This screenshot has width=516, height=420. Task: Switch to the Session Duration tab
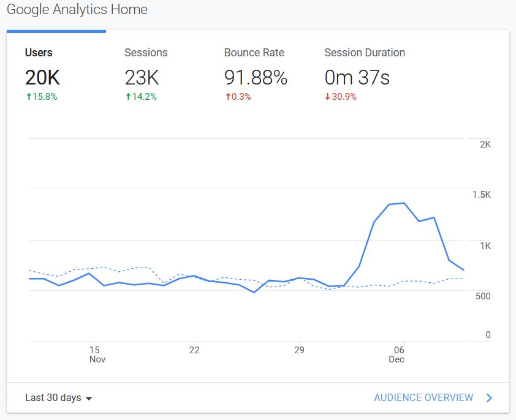click(365, 53)
